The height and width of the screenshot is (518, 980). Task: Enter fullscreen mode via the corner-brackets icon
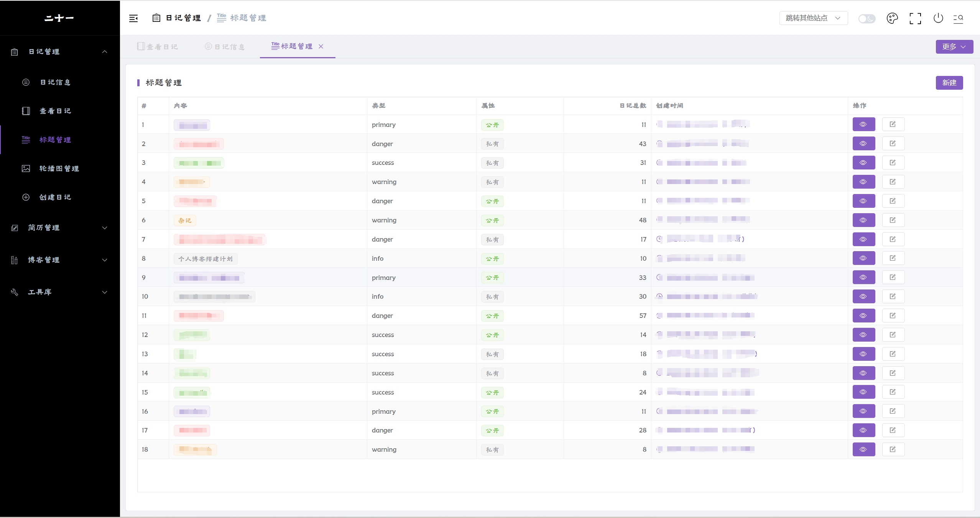[915, 18]
